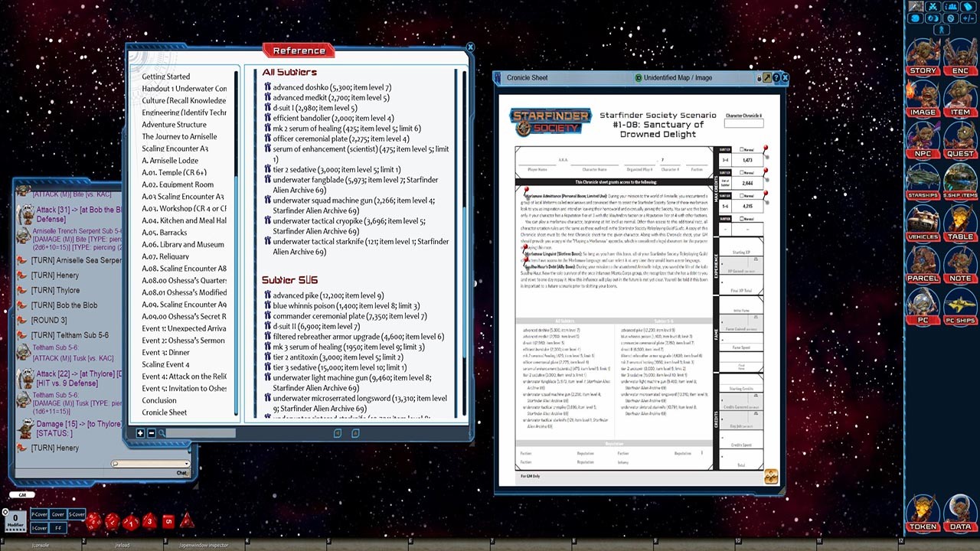980x551 pixels.
Task: Toggle the S-Cover modifier
Action: point(77,514)
